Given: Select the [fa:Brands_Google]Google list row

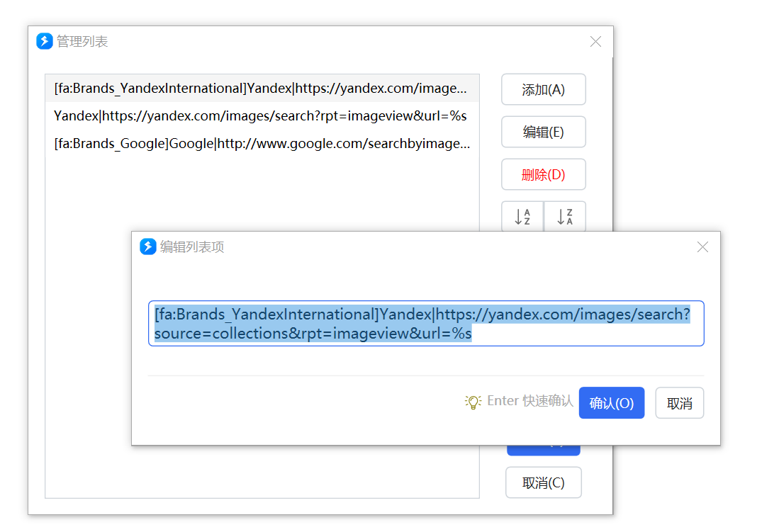Looking at the screenshot, I should pyautogui.click(x=262, y=143).
